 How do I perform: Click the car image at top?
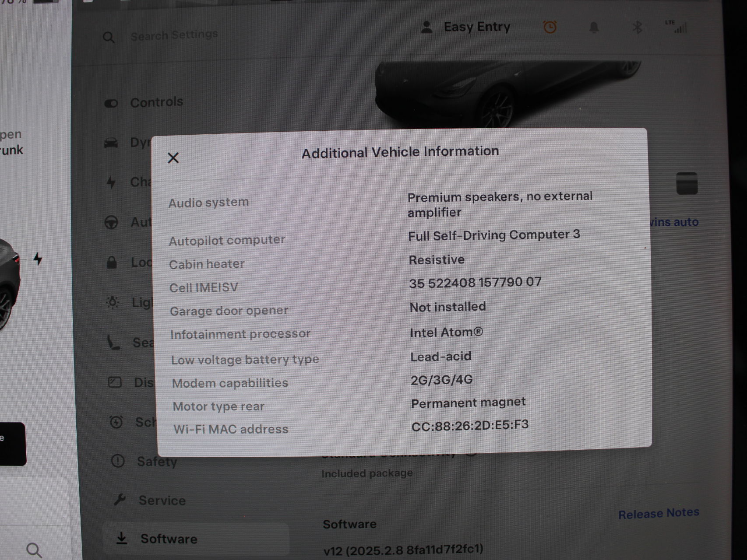(508, 94)
